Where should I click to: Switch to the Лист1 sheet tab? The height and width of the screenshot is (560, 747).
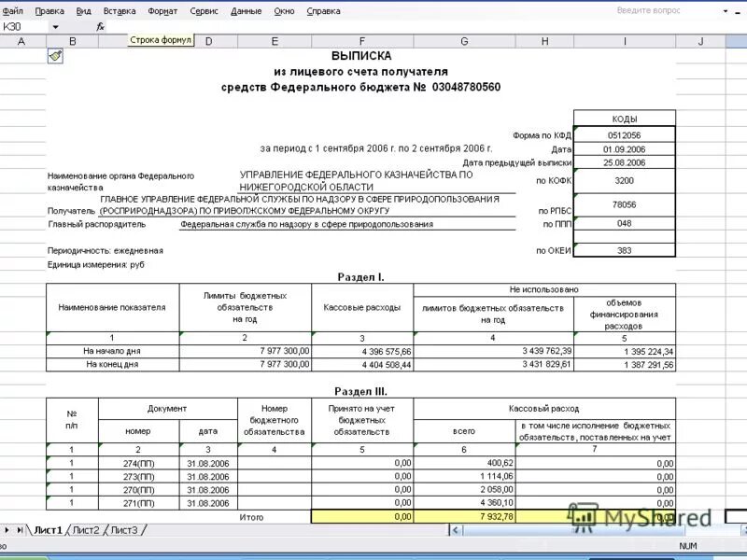click(x=48, y=530)
